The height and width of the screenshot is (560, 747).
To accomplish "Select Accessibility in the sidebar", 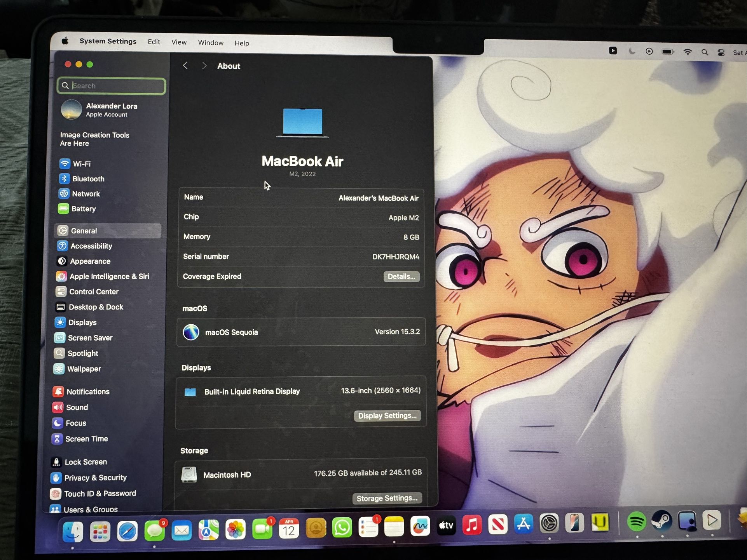I will click(85, 246).
